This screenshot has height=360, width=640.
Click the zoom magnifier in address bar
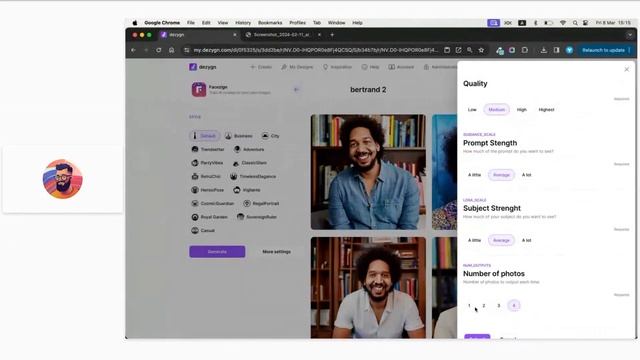pyautogui.click(x=470, y=50)
